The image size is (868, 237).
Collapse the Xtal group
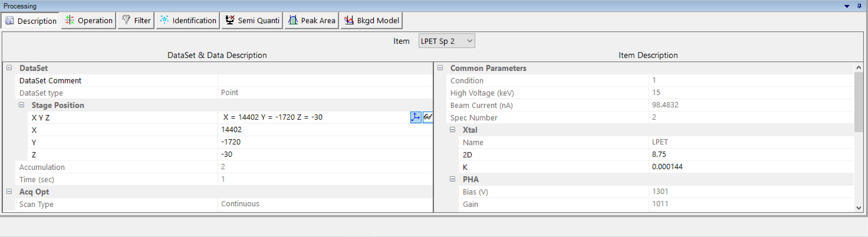(452, 130)
